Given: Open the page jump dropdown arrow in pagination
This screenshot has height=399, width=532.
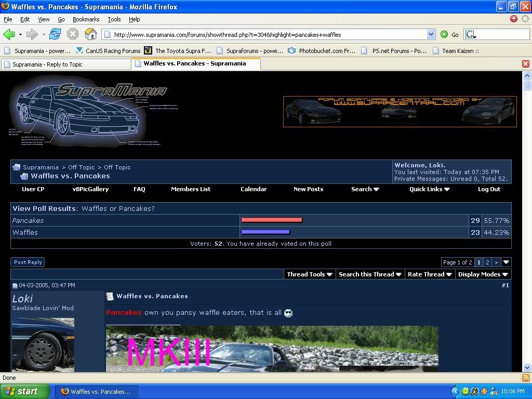Looking at the screenshot, I should tap(506, 262).
